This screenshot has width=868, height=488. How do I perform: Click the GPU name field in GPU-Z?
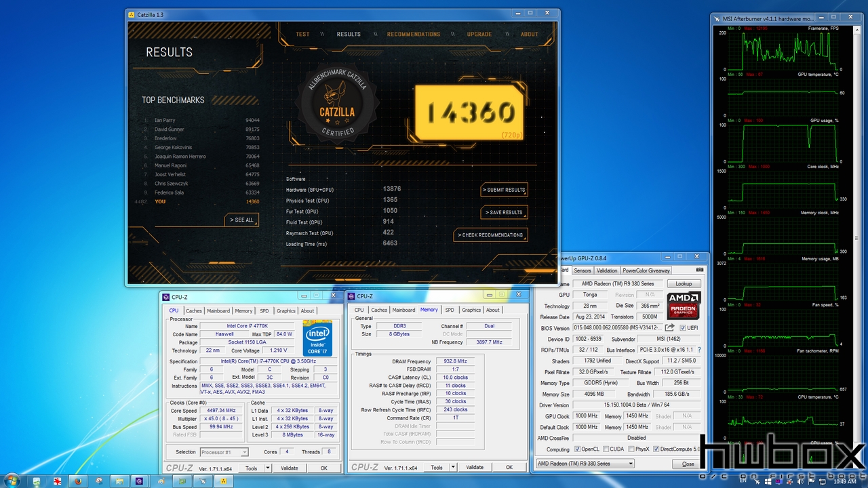coord(618,284)
